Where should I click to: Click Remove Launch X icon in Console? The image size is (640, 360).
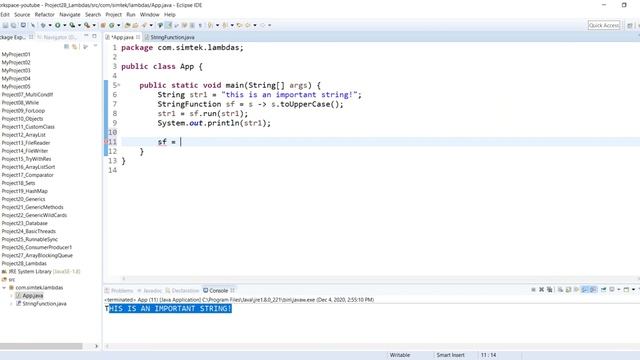542,290
